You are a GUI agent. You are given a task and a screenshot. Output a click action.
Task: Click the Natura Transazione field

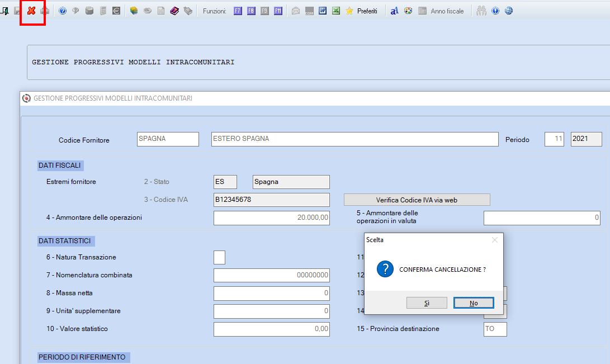coord(219,257)
